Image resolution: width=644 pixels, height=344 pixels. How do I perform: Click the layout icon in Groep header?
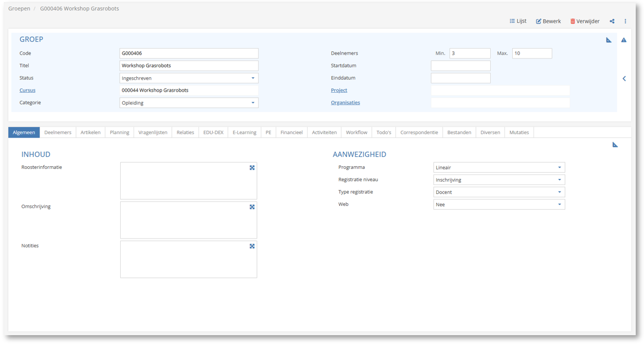click(609, 40)
